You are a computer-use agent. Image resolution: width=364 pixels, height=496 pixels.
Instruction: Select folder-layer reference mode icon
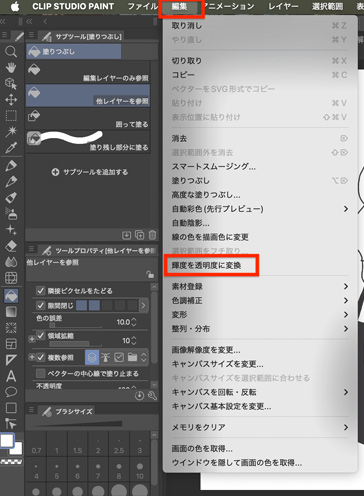pyautogui.click(x=132, y=357)
